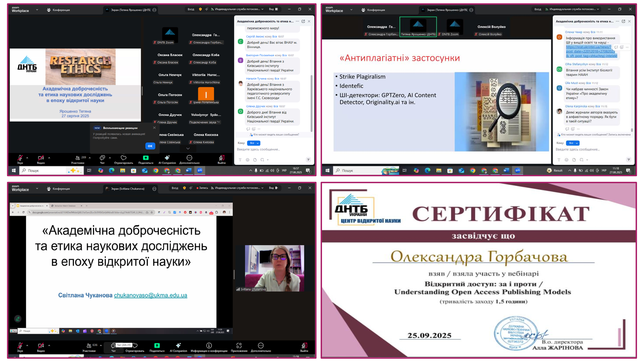Expand the chevron next to Участники 289
Viewport: 644px width, 362px height.
(x=90, y=158)
